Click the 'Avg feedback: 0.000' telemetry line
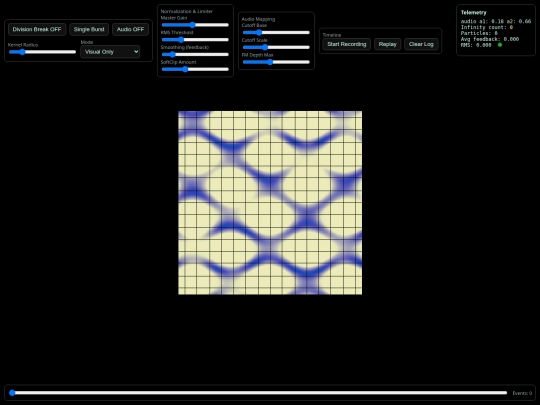Image resolution: width=540 pixels, height=405 pixels. 490,39
